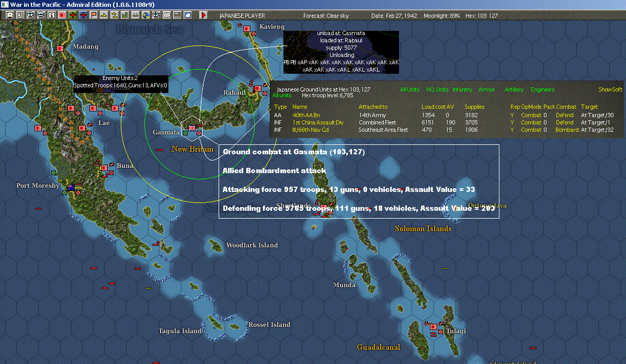Sort units by Load cost column
The width and height of the screenshot is (626, 364).
point(434,107)
